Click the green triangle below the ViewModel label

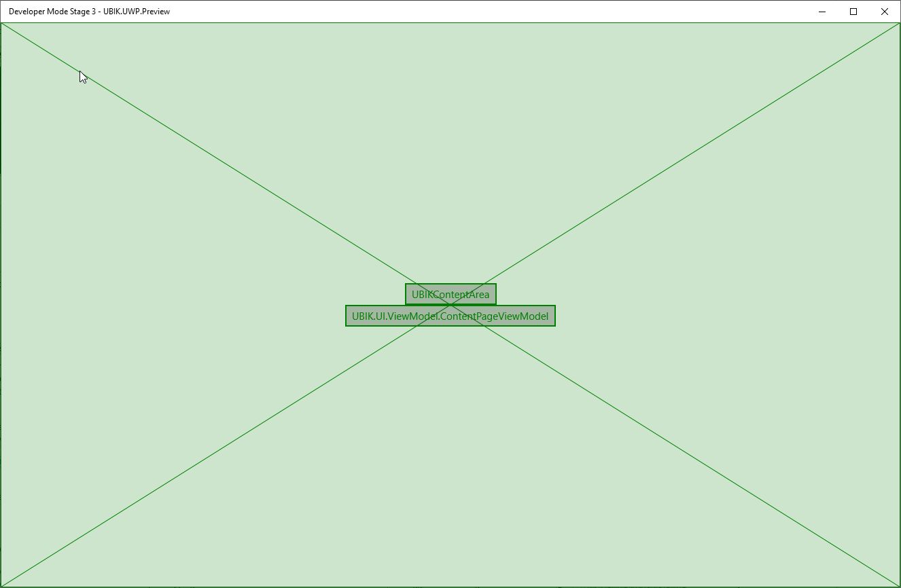coord(450,475)
